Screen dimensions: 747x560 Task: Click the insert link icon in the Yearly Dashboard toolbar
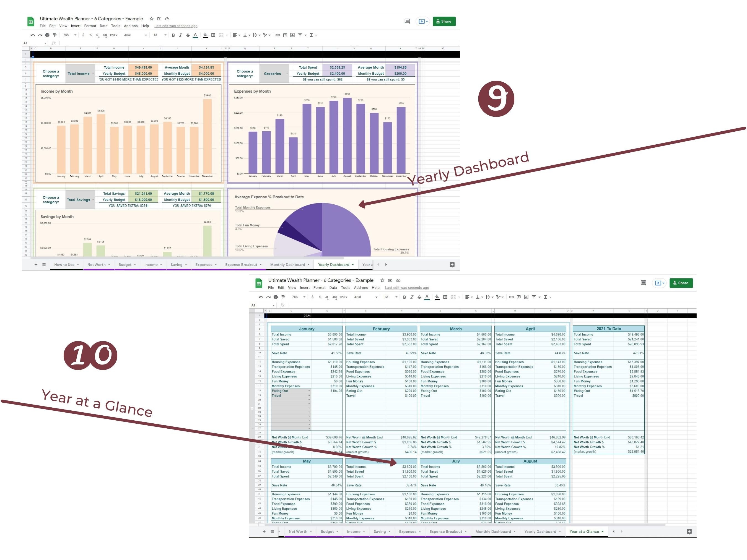pos(277,35)
